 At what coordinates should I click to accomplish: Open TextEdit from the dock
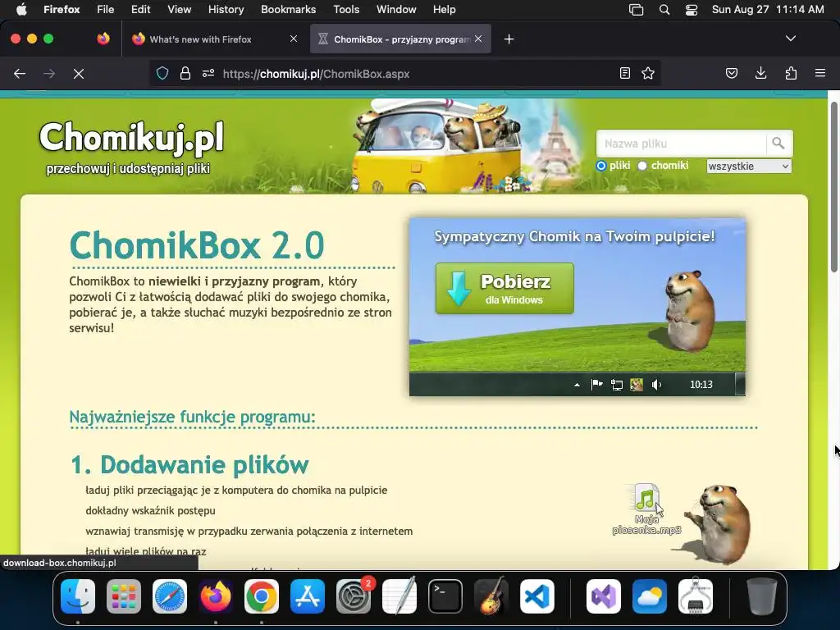click(x=399, y=596)
